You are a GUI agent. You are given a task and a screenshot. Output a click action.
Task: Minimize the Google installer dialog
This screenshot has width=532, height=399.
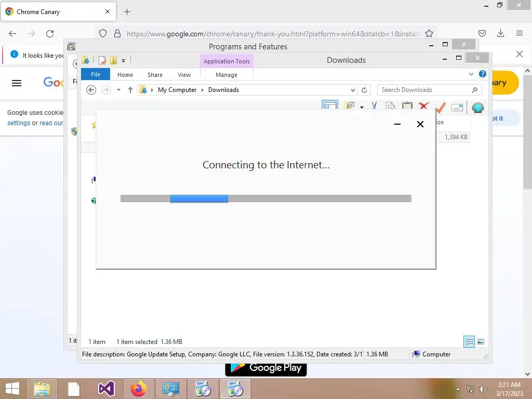click(397, 124)
